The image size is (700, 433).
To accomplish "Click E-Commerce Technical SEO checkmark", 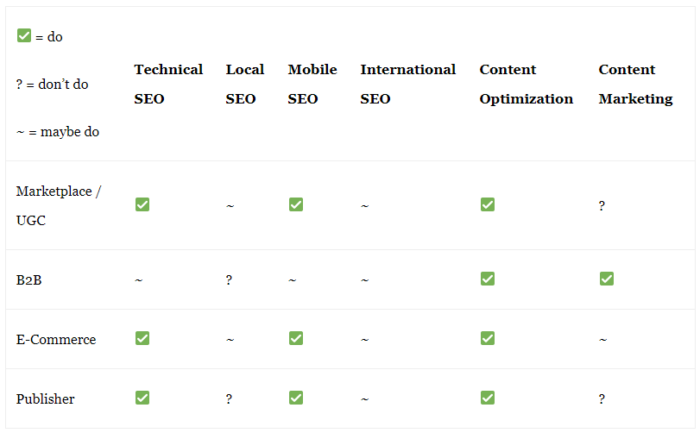I will [x=142, y=338].
